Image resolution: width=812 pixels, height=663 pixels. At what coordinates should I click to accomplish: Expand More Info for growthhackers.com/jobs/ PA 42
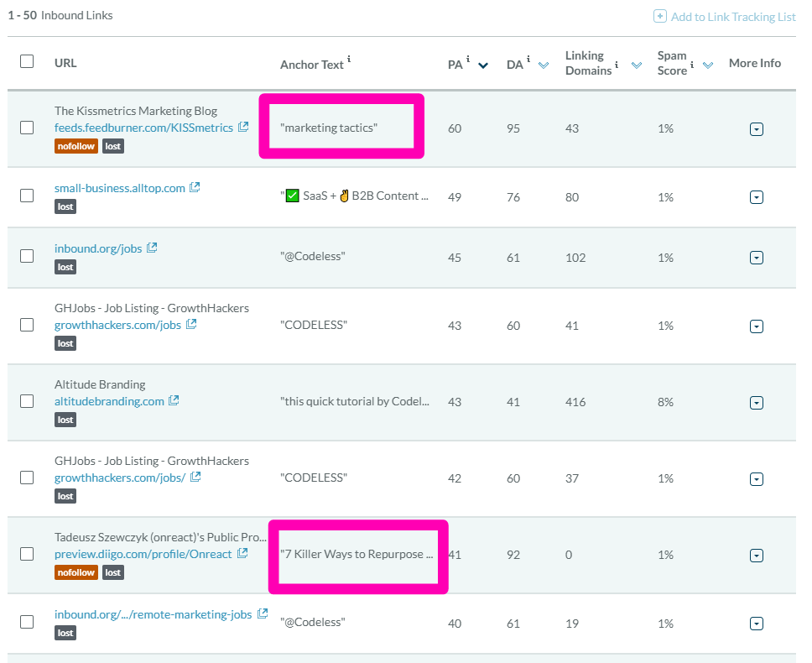click(757, 479)
